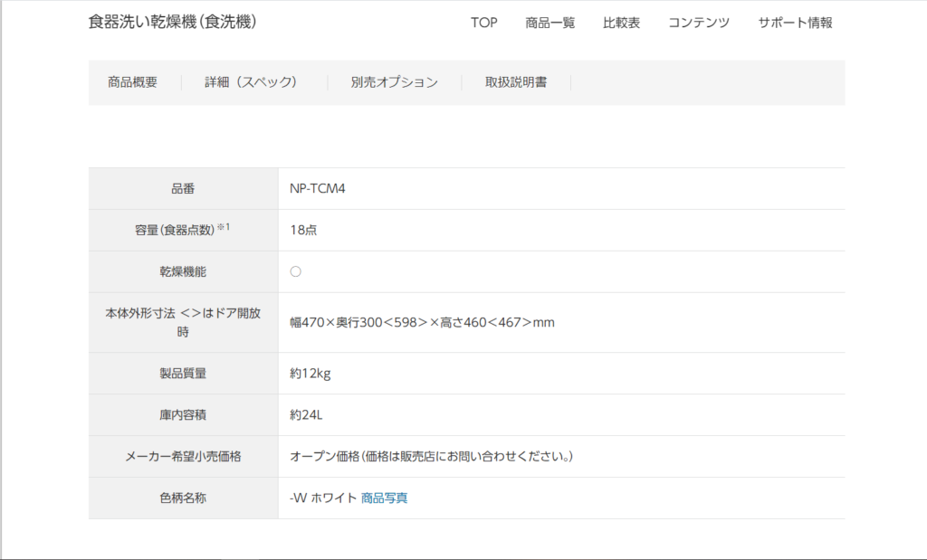
Task: Open the 別売オプション tab
Action: click(395, 82)
